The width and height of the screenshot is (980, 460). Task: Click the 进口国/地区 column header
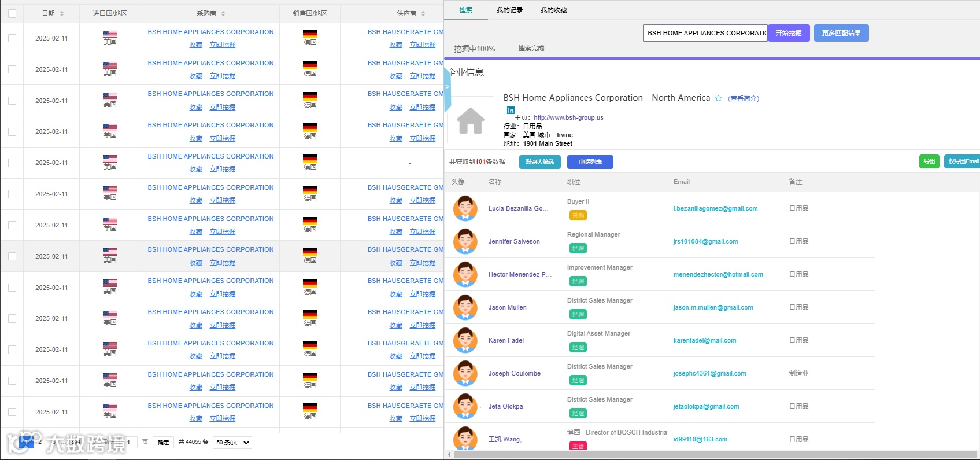tap(110, 13)
